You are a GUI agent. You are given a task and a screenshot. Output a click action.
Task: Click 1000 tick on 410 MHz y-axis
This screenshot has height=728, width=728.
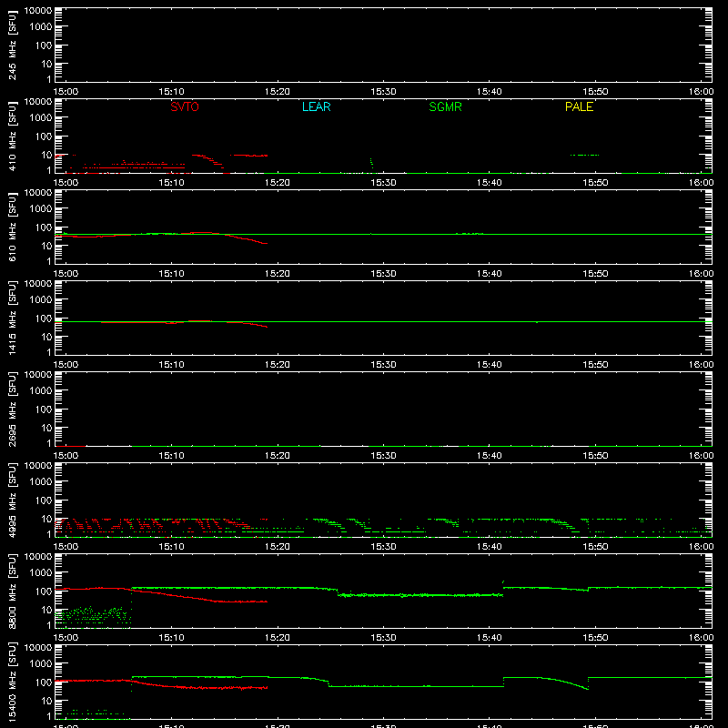pos(41,118)
